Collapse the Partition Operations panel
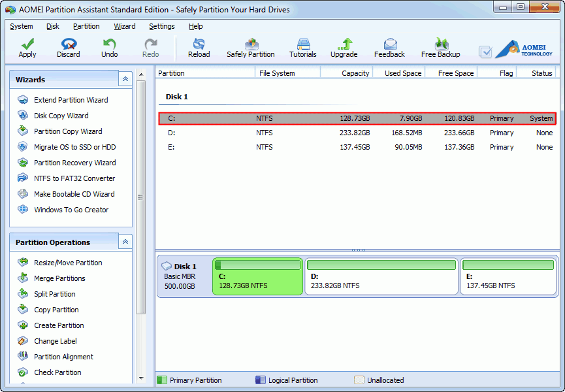Viewport: 565px width, 392px height. (125, 241)
